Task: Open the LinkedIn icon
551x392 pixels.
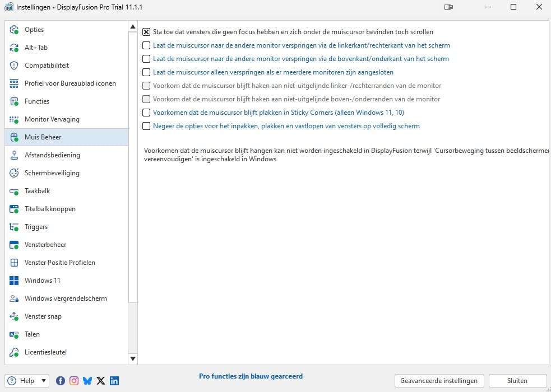Action: 114,381
